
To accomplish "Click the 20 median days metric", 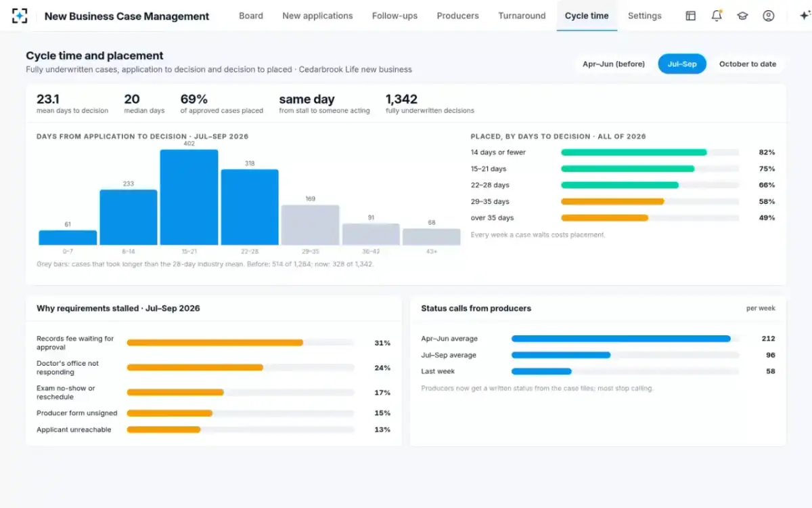I will click(144, 104).
